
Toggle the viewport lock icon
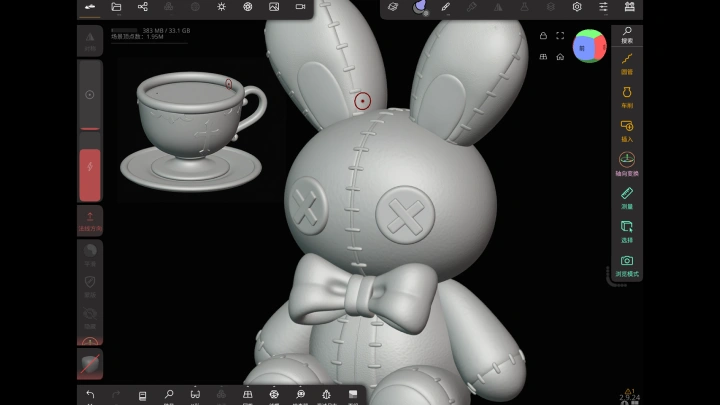[x=543, y=36]
